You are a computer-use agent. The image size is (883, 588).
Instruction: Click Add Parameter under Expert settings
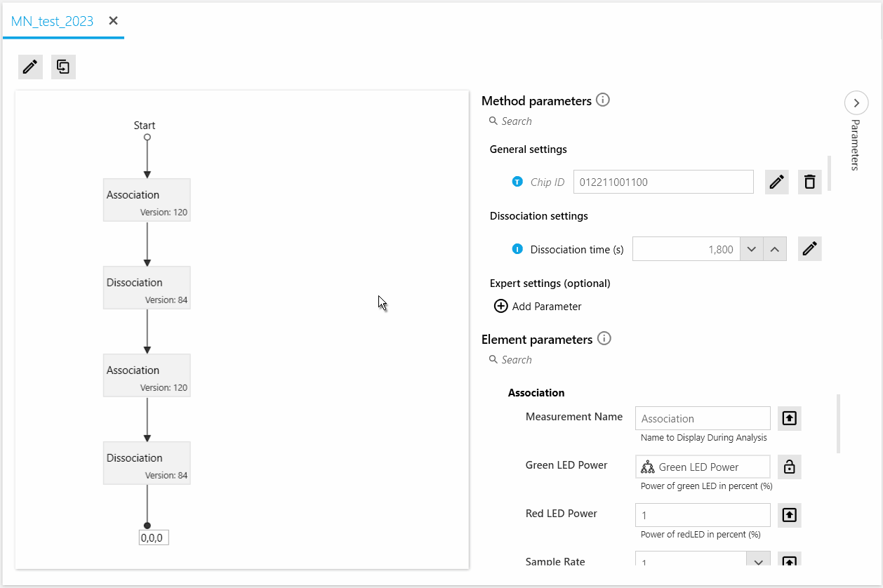[x=538, y=306]
